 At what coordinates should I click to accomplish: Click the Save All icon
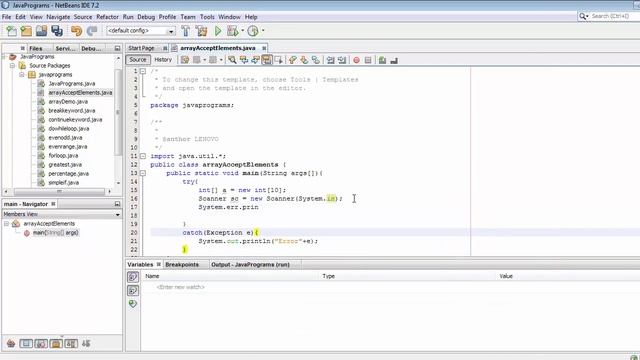(x=57, y=31)
